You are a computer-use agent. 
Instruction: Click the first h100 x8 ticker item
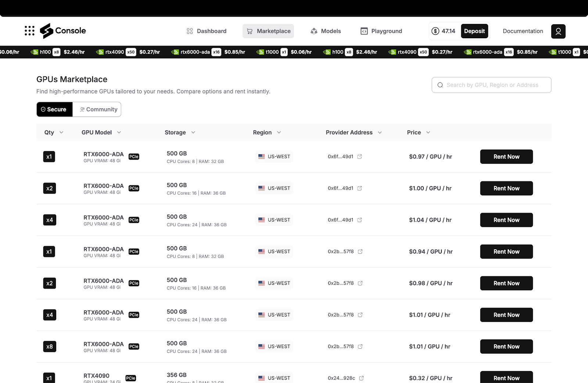click(58, 52)
